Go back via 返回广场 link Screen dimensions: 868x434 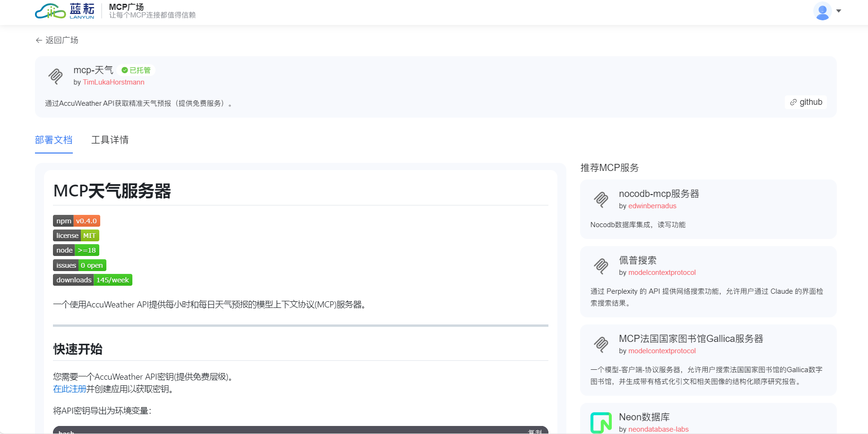tap(57, 40)
